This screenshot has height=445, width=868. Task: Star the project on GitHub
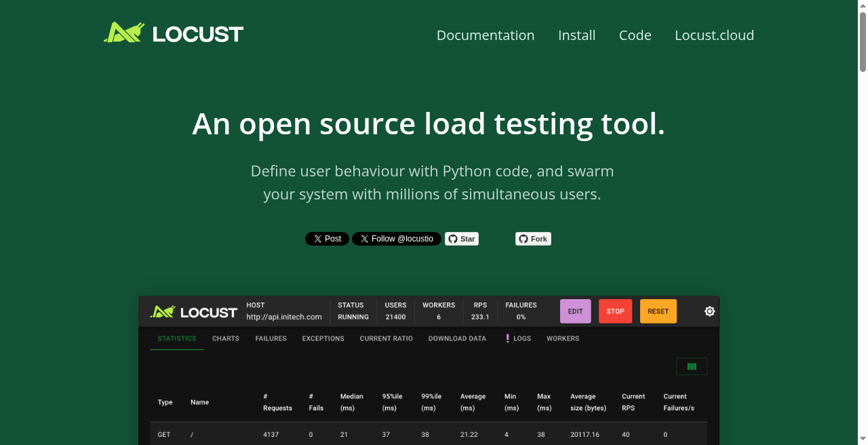[x=462, y=239]
